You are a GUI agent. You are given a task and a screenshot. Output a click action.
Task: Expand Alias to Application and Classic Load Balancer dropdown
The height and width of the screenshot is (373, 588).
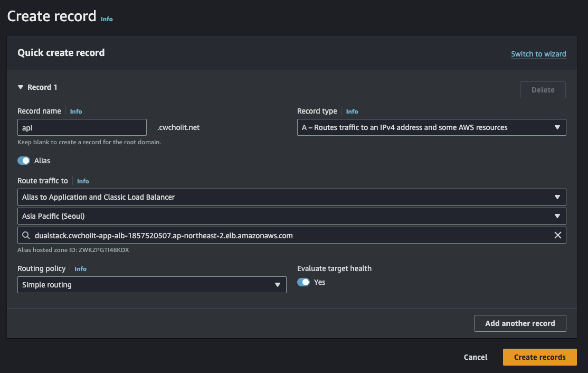[x=291, y=197]
